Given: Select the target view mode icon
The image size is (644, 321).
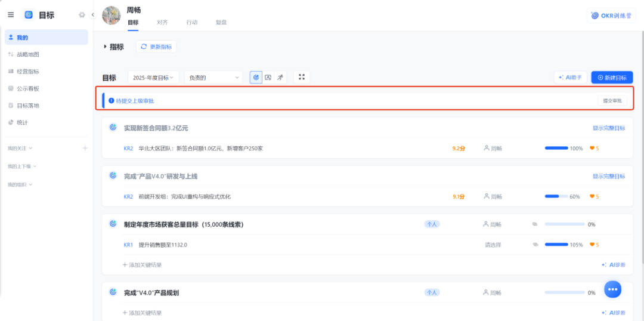Looking at the screenshot, I should click(x=256, y=78).
